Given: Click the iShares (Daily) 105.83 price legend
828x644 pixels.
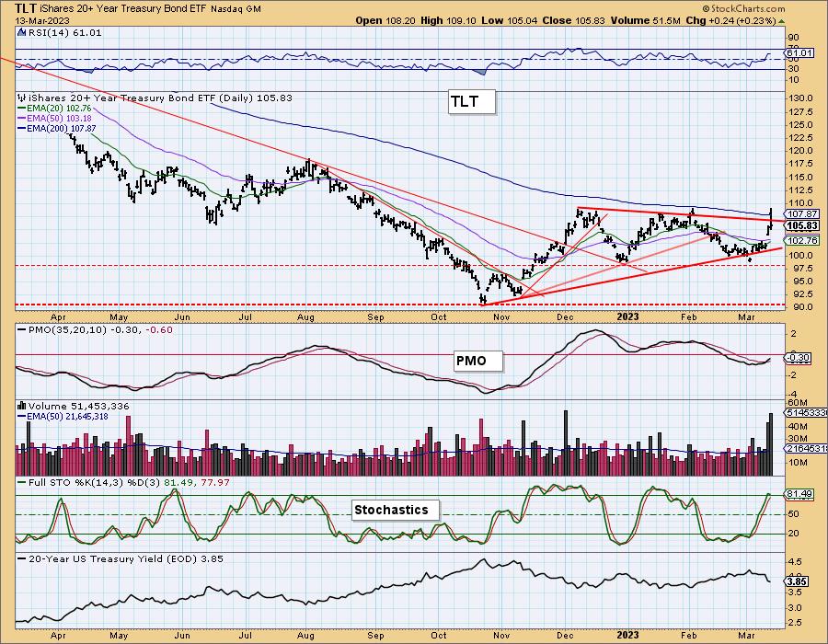Looking at the screenshot, I should [x=160, y=98].
